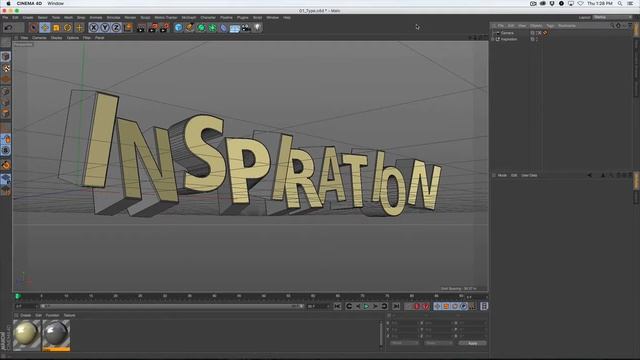Expand the Inspiration object hierarchy
This screenshot has width=640, height=360.
coord(493,39)
